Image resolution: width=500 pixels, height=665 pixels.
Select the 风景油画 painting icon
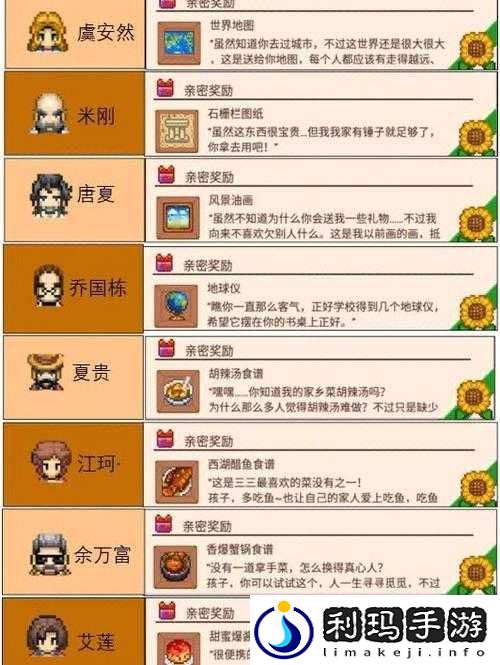[178, 218]
